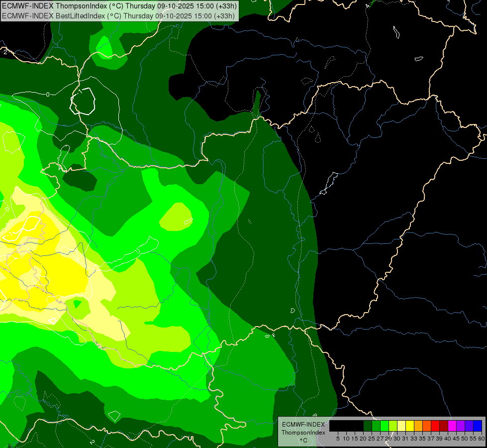Click the °C unit label in legend
487x448 pixels.
click(303, 440)
